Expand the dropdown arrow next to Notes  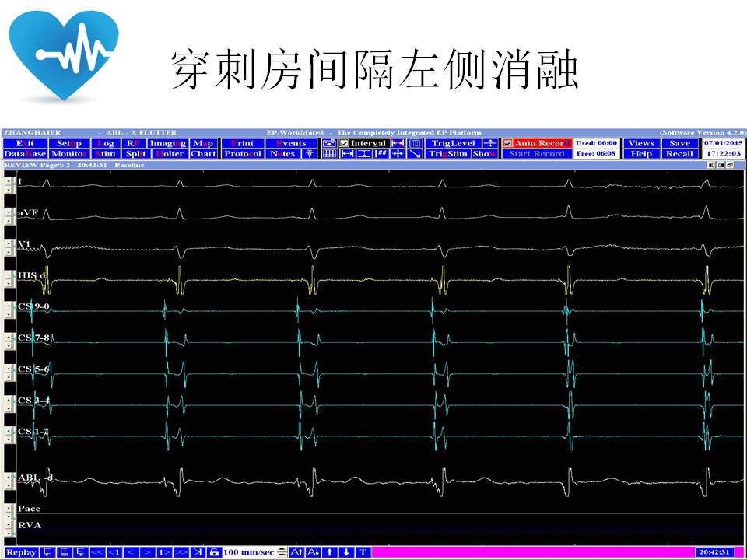(x=308, y=154)
